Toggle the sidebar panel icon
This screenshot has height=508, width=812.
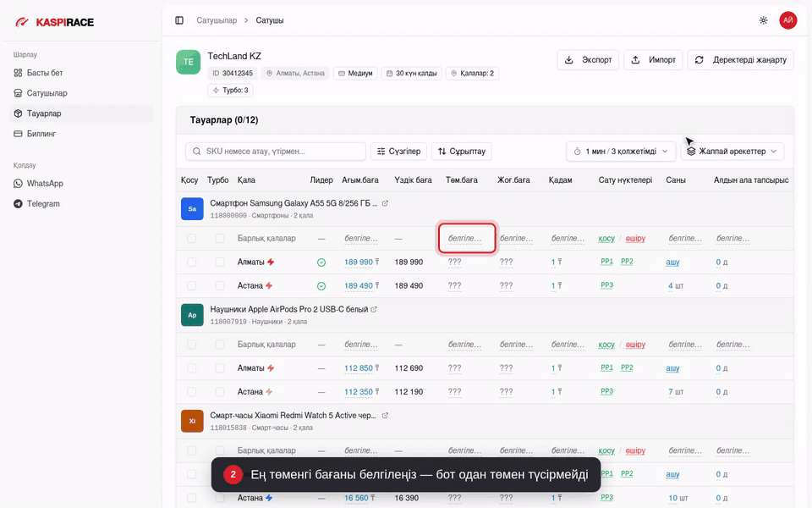(179, 20)
